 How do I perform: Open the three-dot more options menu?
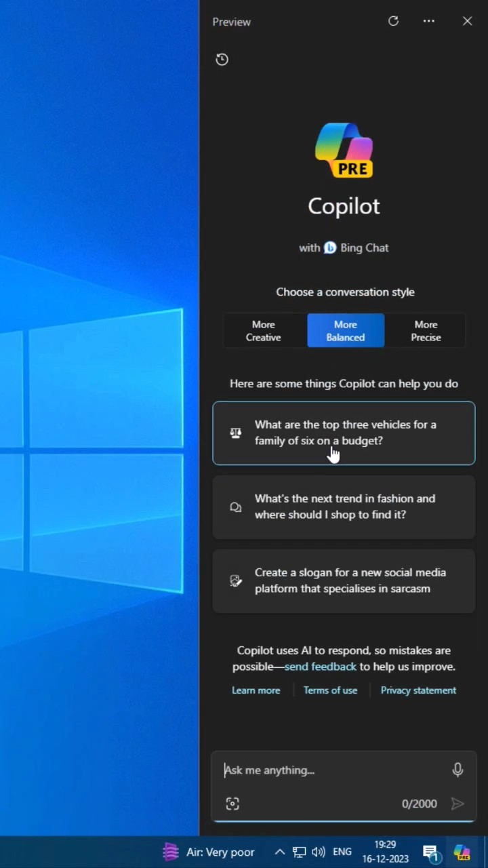(429, 21)
